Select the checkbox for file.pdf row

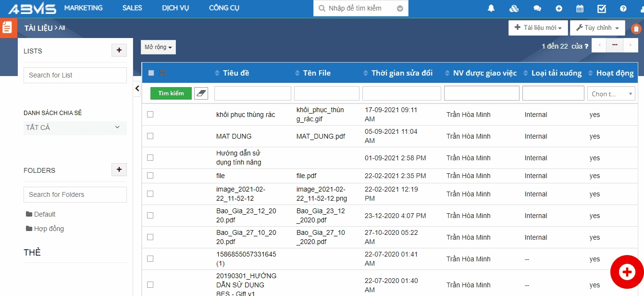tap(150, 176)
